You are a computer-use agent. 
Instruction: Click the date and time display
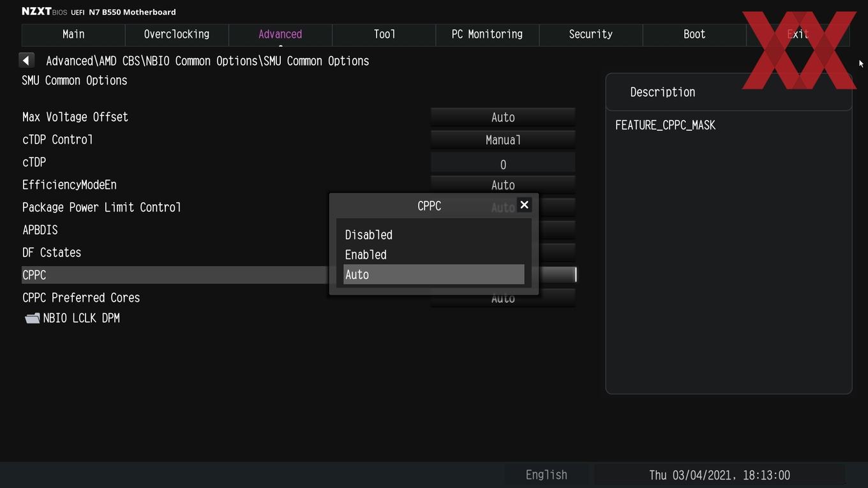click(x=719, y=475)
